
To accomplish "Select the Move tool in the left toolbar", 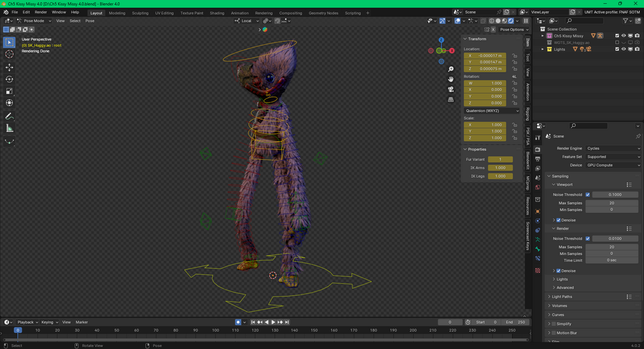I will coord(9,67).
